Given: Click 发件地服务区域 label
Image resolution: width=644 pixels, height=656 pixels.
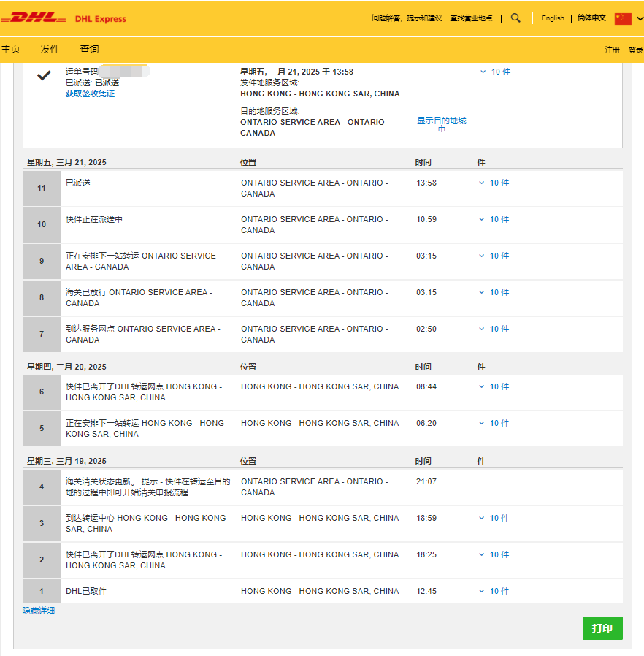Looking at the screenshot, I should point(269,83).
